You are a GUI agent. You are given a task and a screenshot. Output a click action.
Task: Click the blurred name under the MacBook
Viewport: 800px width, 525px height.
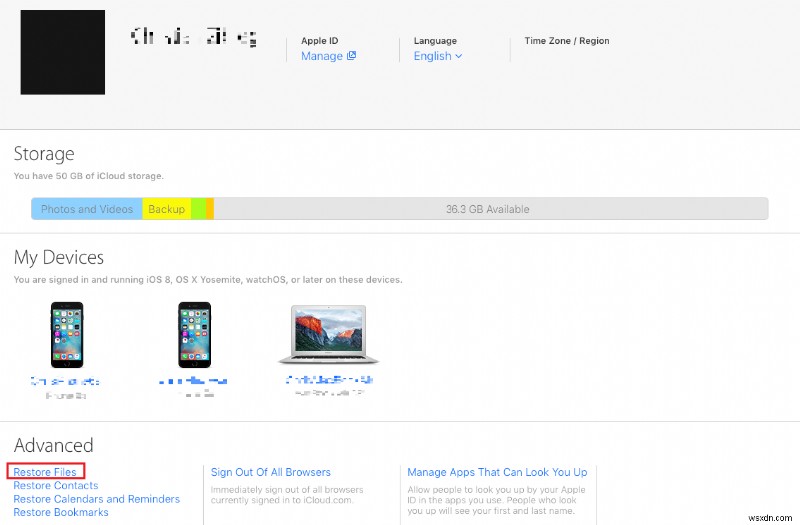click(x=330, y=380)
